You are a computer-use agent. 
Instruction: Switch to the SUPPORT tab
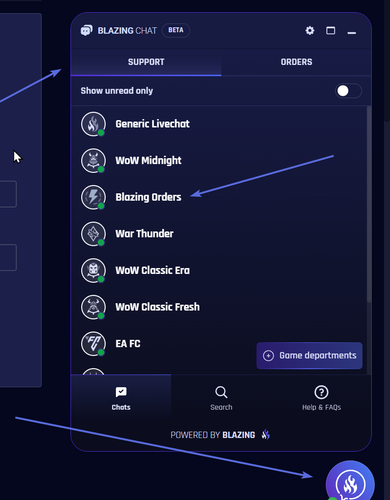click(x=146, y=62)
